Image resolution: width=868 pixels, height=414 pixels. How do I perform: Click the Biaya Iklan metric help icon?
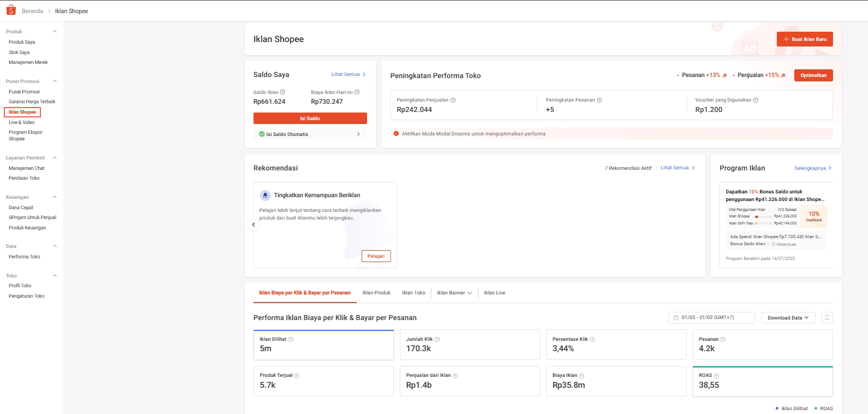(581, 376)
